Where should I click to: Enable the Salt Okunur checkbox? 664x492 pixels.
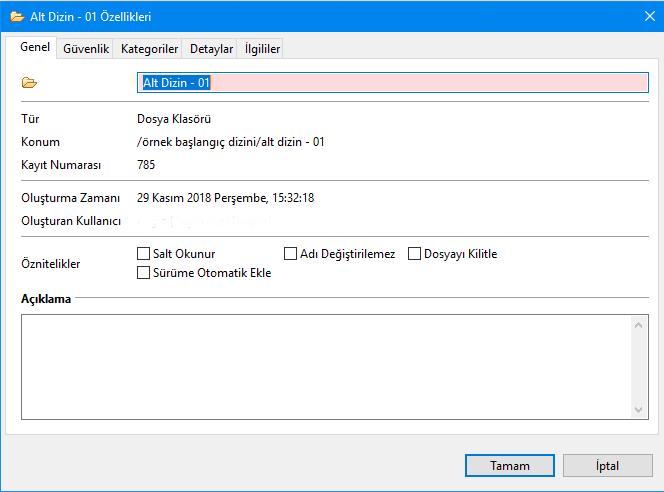point(144,254)
